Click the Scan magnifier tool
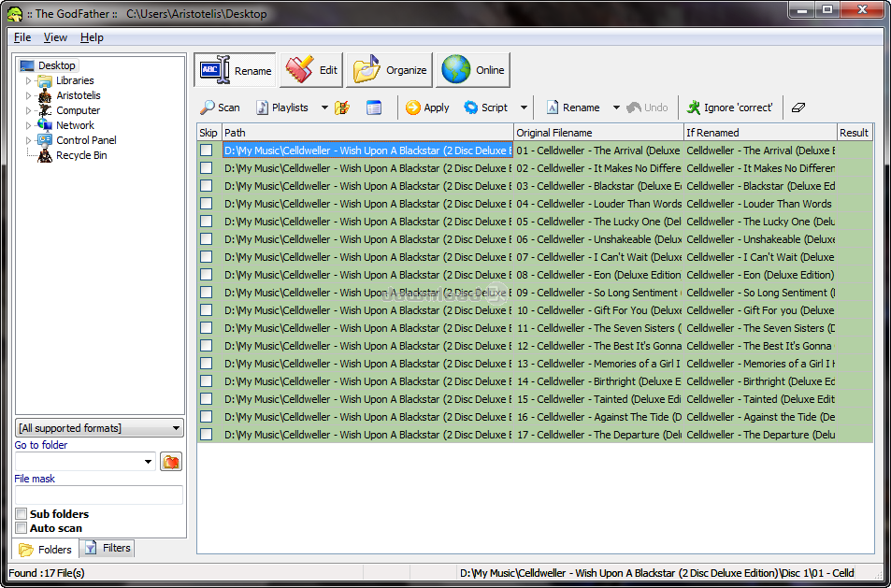This screenshot has width=891, height=588. [220, 108]
